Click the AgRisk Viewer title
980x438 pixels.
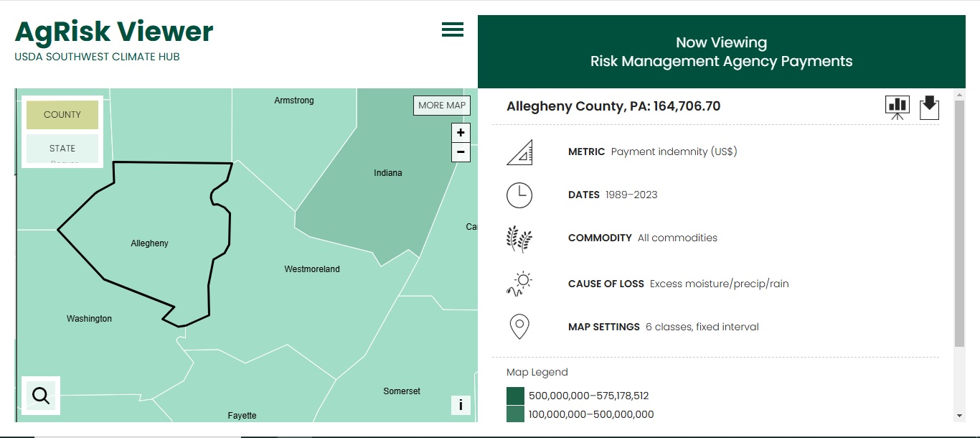(x=114, y=32)
